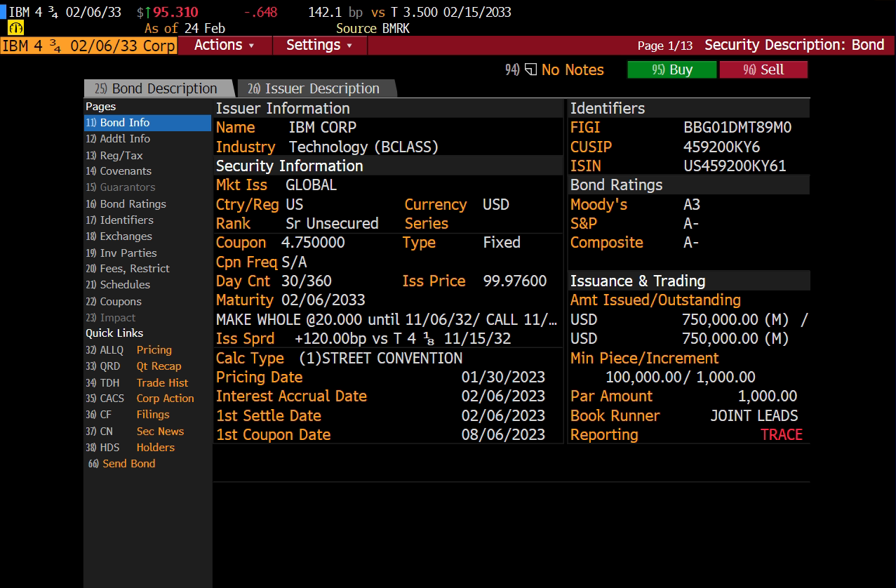This screenshot has width=896, height=588.
Task: Click the Moody's rating A3
Action: click(692, 205)
